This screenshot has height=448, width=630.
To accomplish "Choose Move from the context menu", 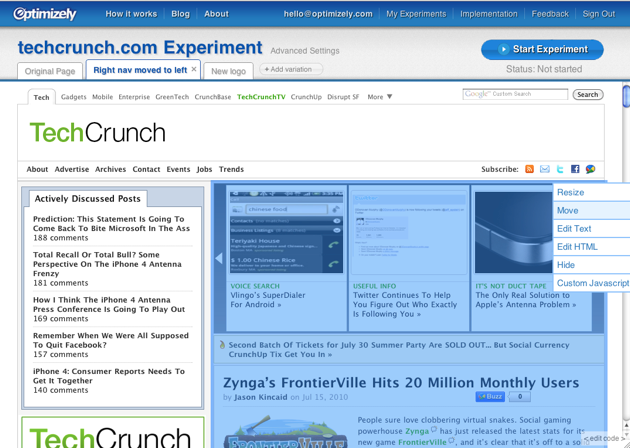I will point(591,210).
